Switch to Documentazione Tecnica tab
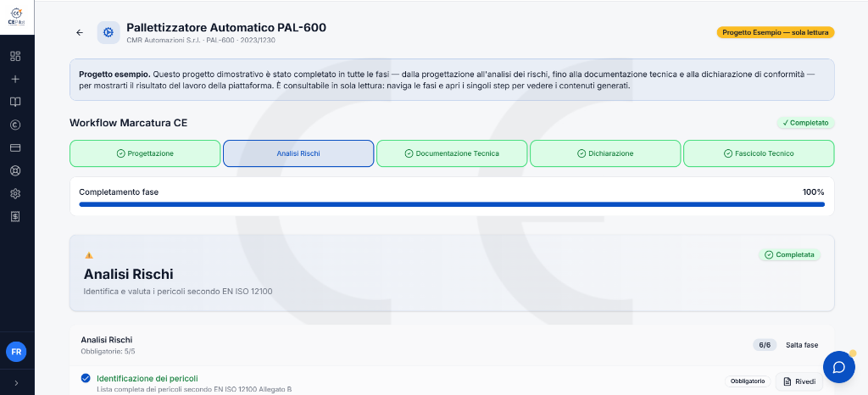The height and width of the screenshot is (395, 868). (x=452, y=153)
